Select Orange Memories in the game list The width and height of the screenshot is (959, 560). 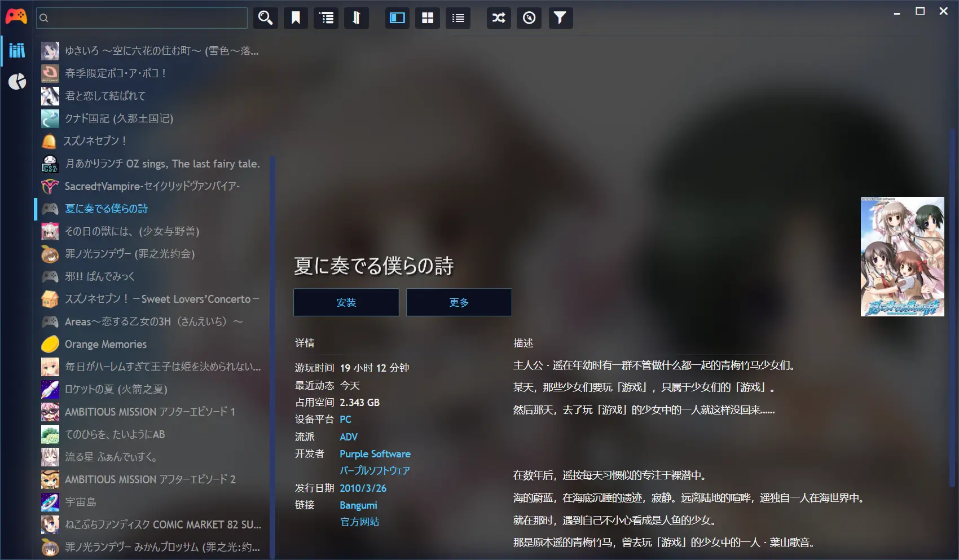105,344
